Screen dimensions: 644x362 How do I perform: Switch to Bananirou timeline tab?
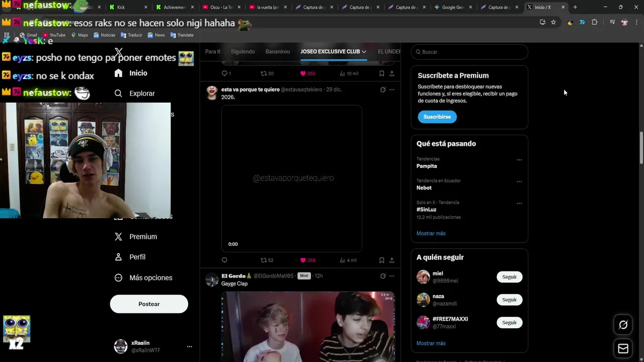pos(278,51)
